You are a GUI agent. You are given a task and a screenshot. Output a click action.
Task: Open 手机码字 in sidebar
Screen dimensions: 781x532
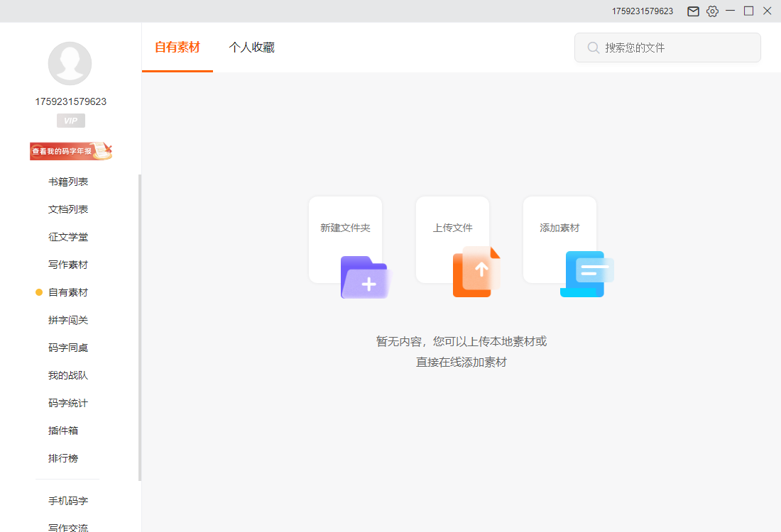(x=68, y=501)
